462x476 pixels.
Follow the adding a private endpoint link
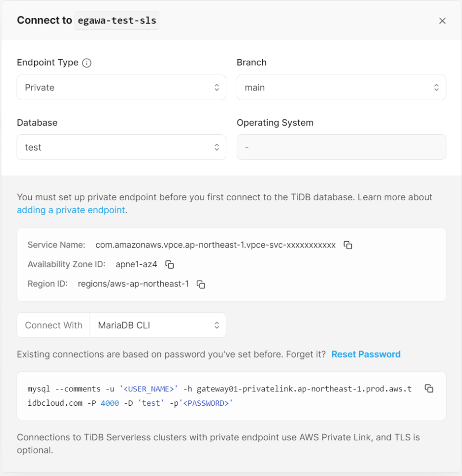click(71, 210)
